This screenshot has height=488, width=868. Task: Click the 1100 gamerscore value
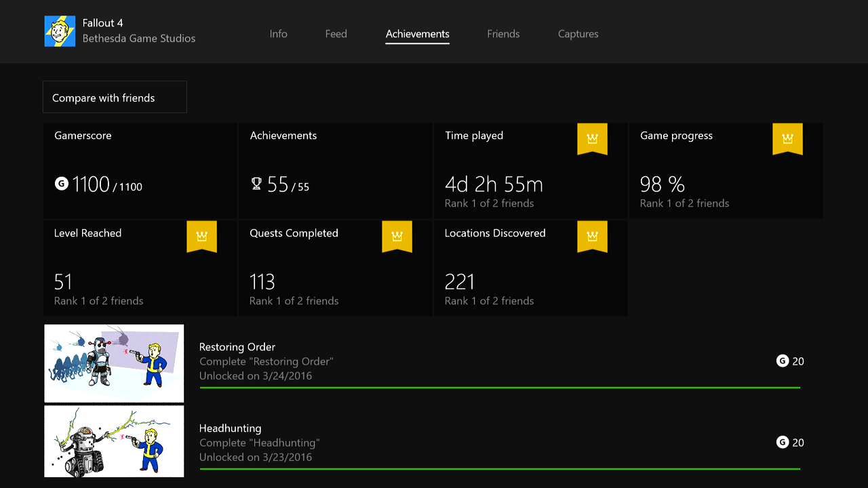(91, 184)
